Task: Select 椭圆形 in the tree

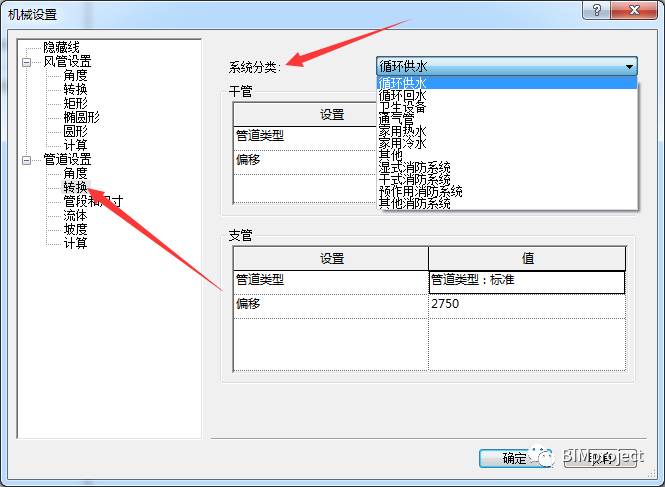Action: 81,117
